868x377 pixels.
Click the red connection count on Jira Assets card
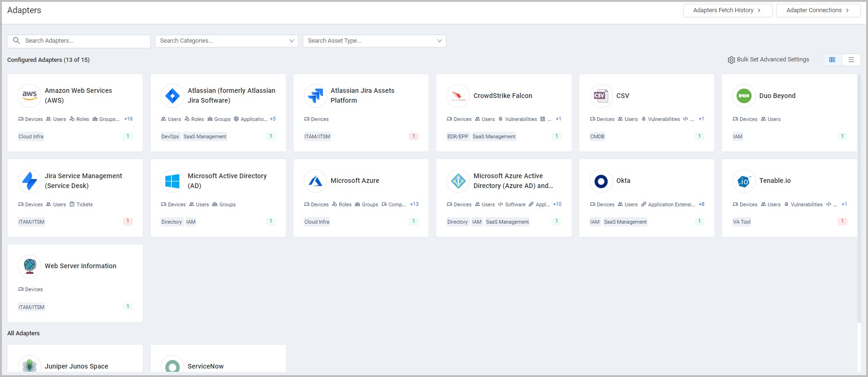point(414,136)
